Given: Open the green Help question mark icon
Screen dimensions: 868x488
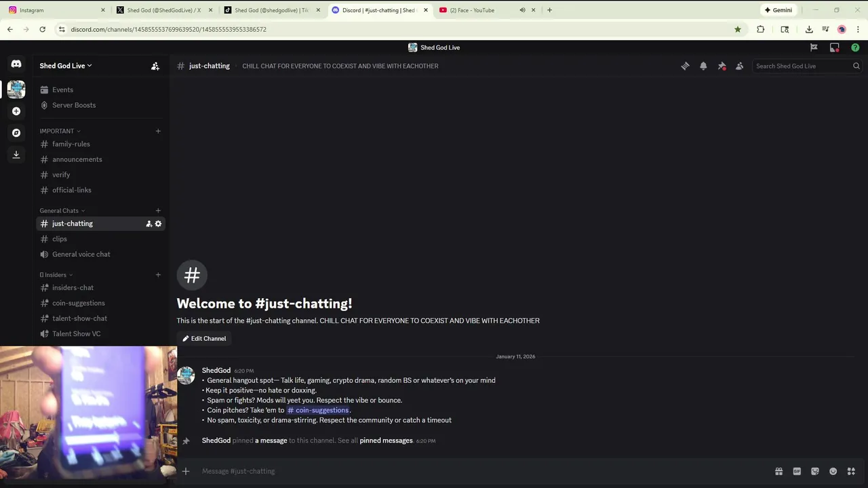Looking at the screenshot, I should coord(855,47).
